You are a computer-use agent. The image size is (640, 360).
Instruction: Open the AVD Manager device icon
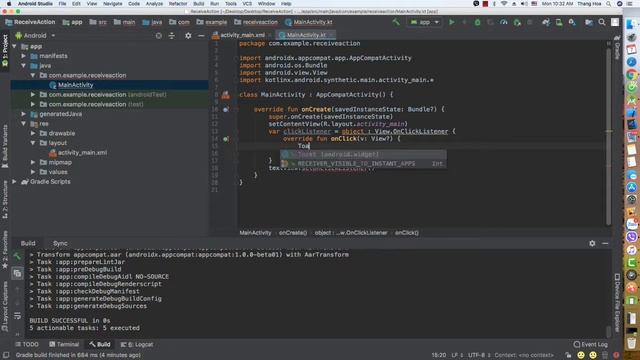point(559,22)
